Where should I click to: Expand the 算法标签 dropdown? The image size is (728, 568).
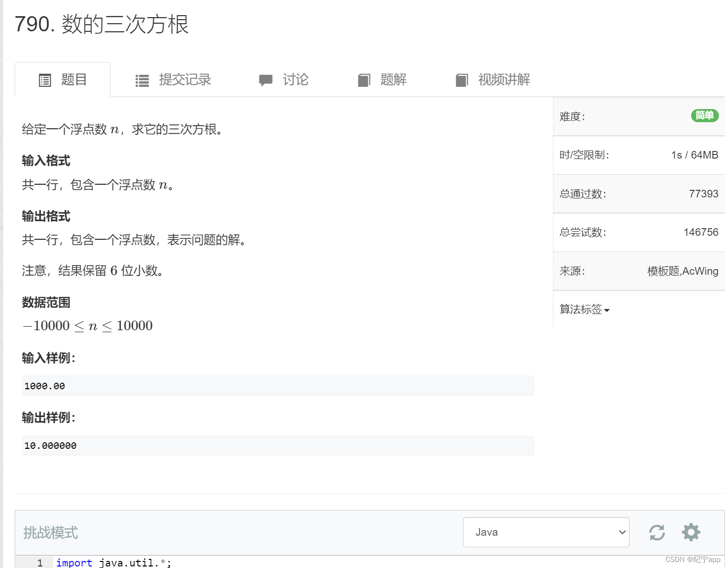point(585,309)
